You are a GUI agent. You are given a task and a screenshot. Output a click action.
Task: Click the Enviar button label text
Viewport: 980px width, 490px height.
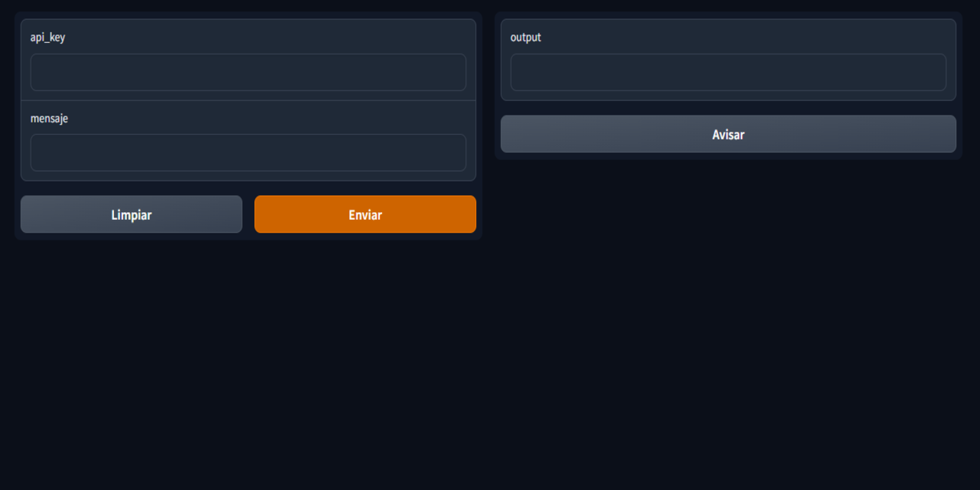click(365, 214)
